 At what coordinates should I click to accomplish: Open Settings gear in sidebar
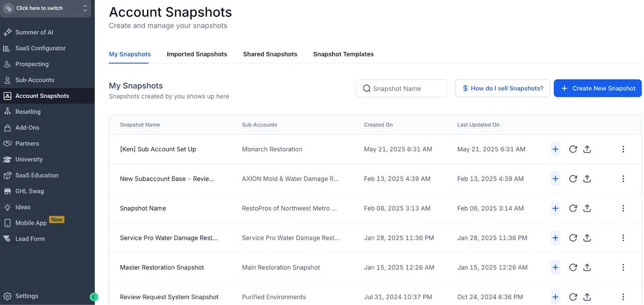pos(8,296)
